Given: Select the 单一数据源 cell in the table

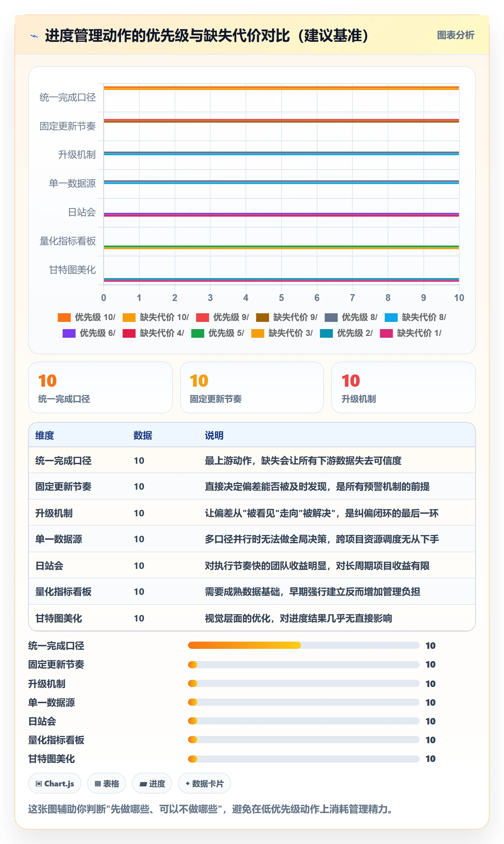Looking at the screenshot, I should (x=59, y=539).
